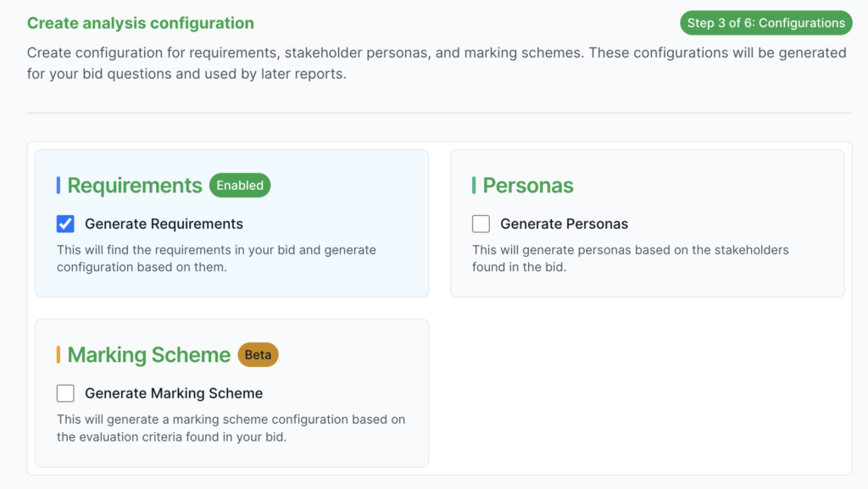This screenshot has width=868, height=489.
Task: Click the 'Generate Marking Scheme' label text
Action: (174, 393)
